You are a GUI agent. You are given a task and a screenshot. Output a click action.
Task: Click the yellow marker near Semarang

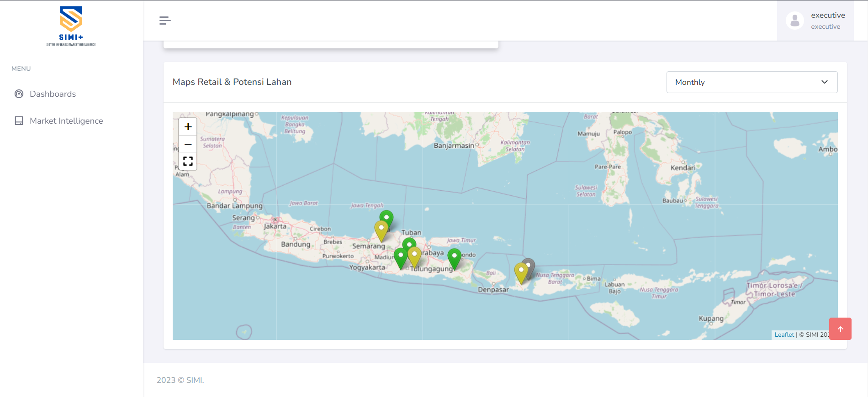(x=381, y=229)
